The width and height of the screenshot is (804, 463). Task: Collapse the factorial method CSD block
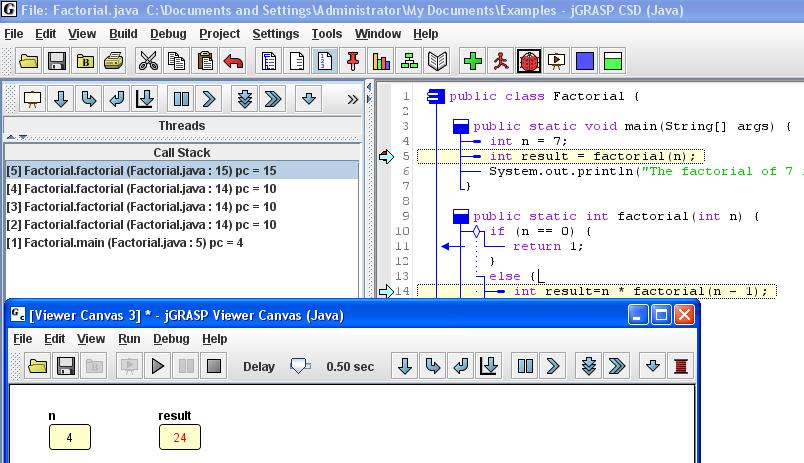[461, 216]
